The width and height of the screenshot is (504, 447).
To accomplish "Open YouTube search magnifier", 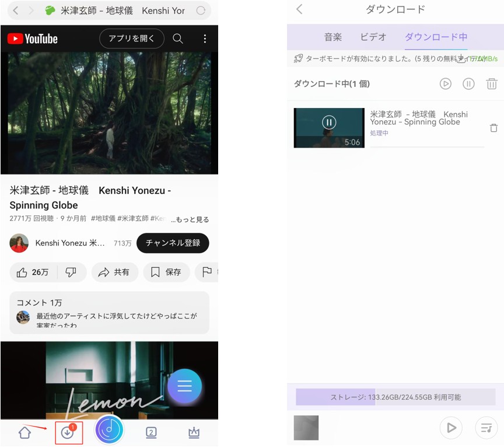I will [x=178, y=39].
